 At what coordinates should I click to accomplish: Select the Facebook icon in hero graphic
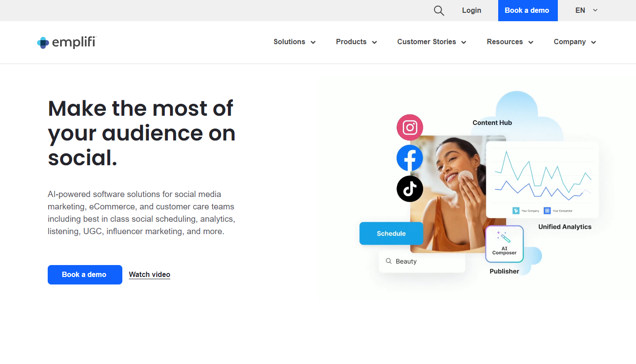[410, 158]
